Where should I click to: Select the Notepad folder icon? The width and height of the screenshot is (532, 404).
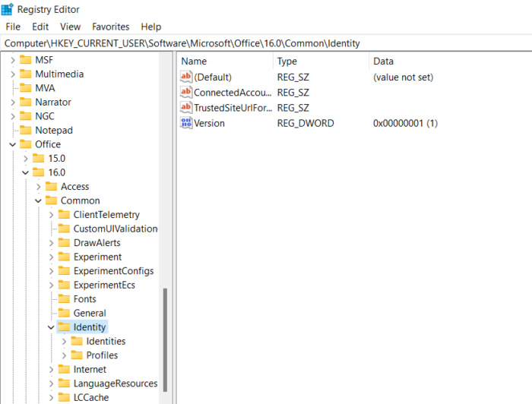click(25, 130)
